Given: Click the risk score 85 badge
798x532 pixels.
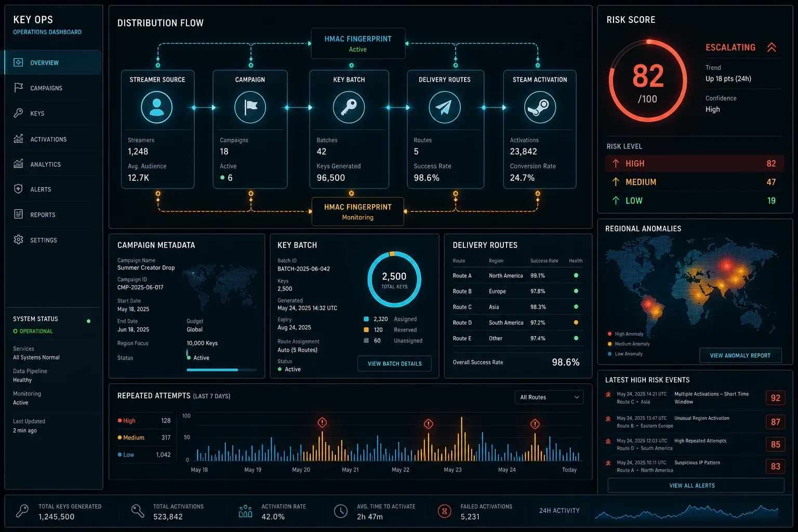Looking at the screenshot, I should (775, 444).
